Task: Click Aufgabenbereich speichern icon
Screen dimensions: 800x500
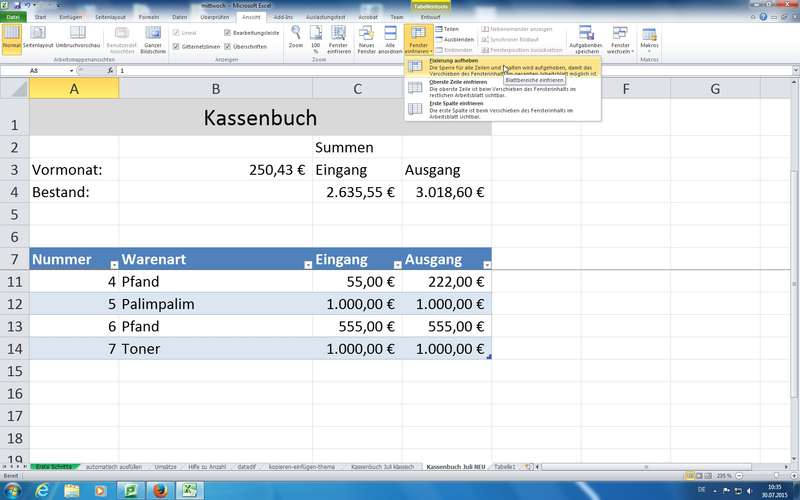Action: pos(586,34)
